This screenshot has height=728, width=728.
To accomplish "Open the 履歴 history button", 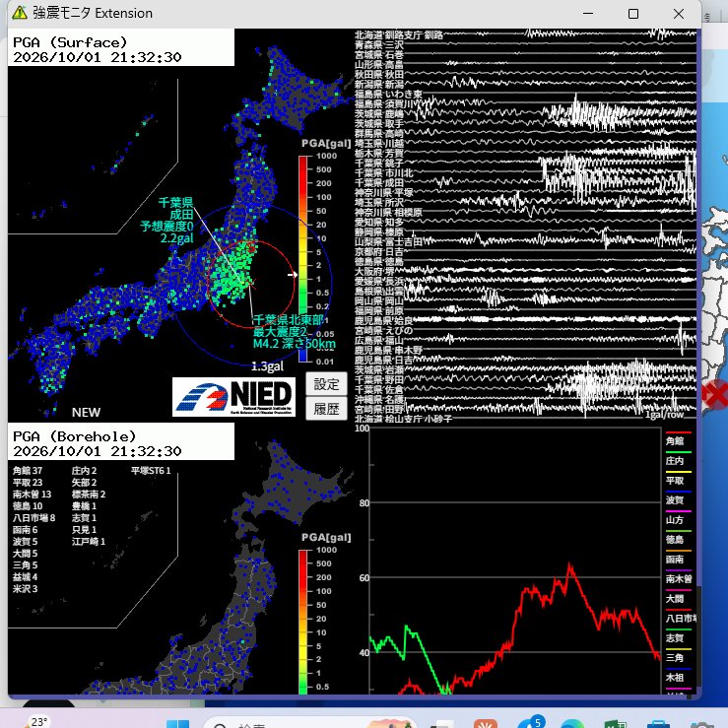I will (x=326, y=409).
